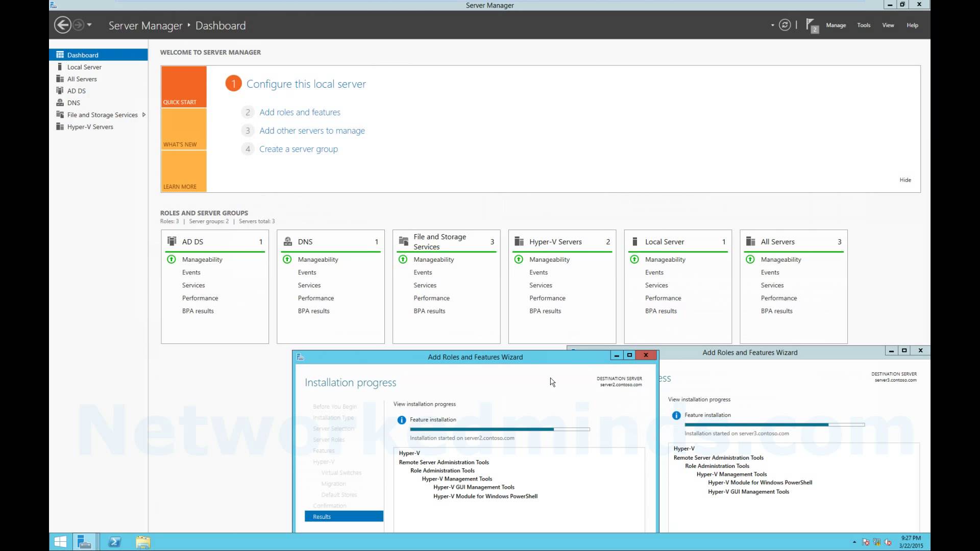Viewport: 980px width, 551px height.
Task: Select Results step in server2 wizard
Action: (x=344, y=516)
